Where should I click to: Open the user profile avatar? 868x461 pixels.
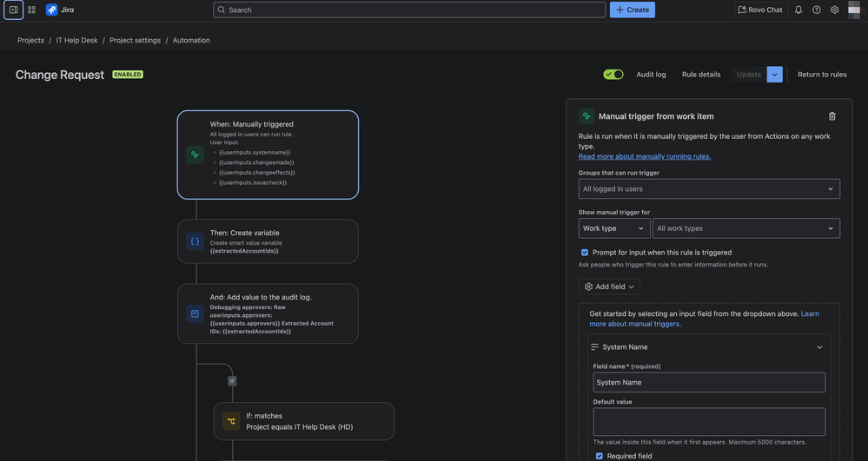tap(854, 10)
